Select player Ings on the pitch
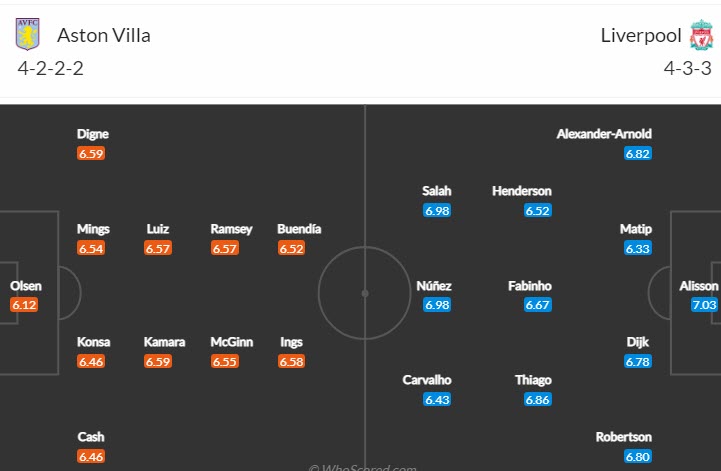This screenshot has width=721, height=471. pos(293,342)
